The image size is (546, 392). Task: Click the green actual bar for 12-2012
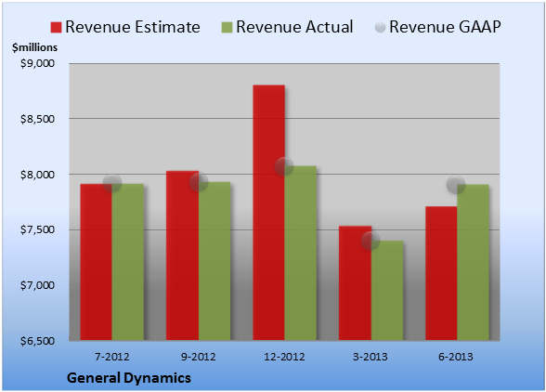click(301, 253)
